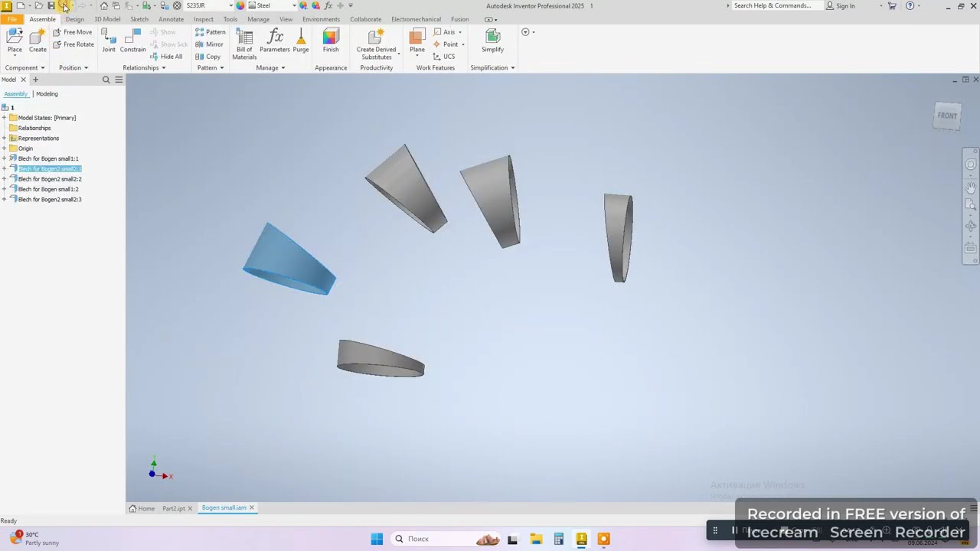
Task: Select the Constrain tool
Action: pos(132,41)
